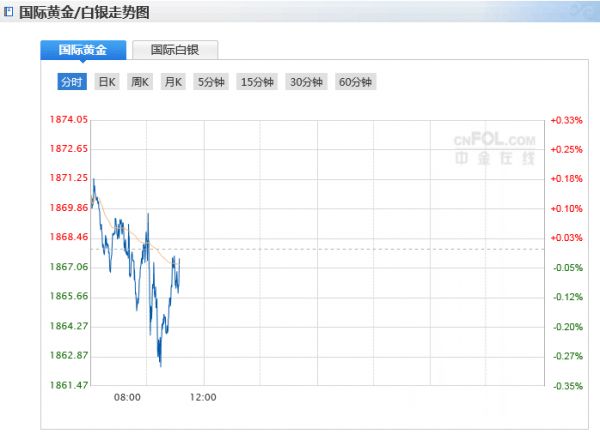Click the 12:00 time axis label
This screenshot has width=600, height=440.
(203, 397)
